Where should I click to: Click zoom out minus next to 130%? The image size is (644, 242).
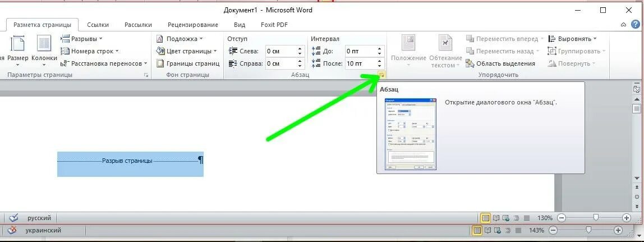pyautogui.click(x=562, y=218)
